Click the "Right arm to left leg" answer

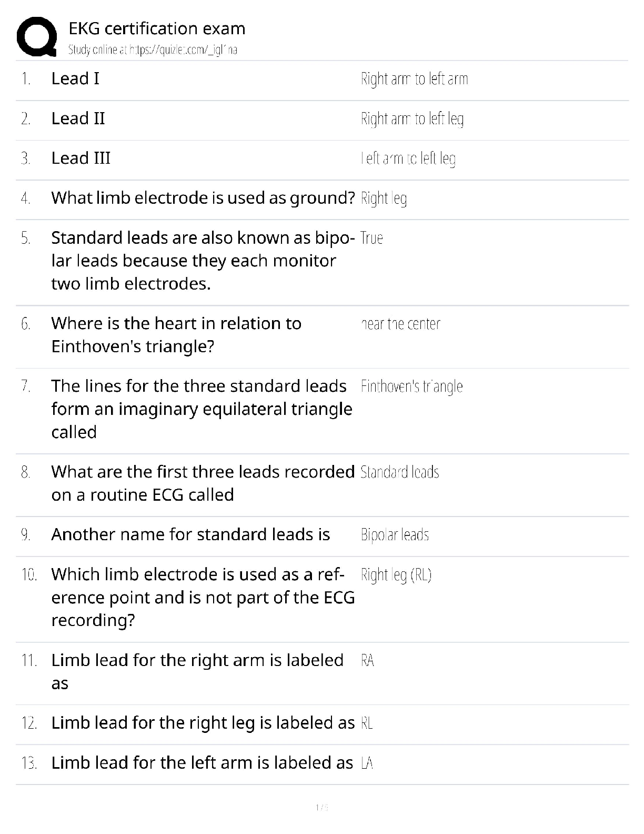pyautogui.click(x=412, y=119)
